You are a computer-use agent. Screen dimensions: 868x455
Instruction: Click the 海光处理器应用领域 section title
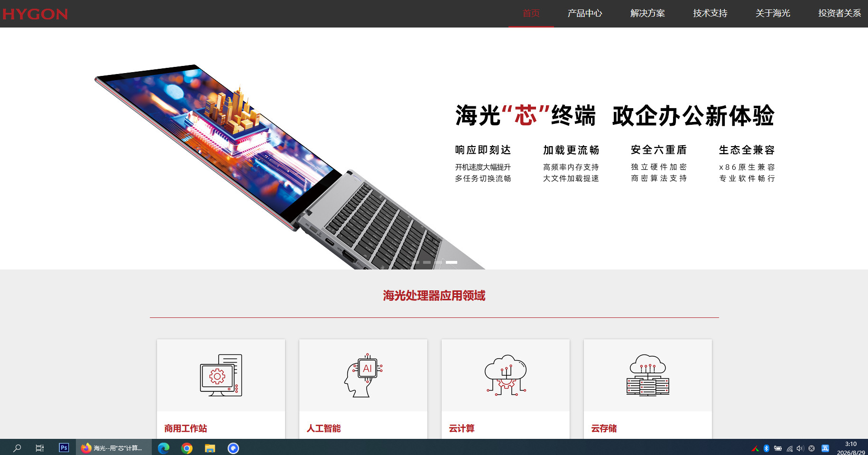pos(434,296)
